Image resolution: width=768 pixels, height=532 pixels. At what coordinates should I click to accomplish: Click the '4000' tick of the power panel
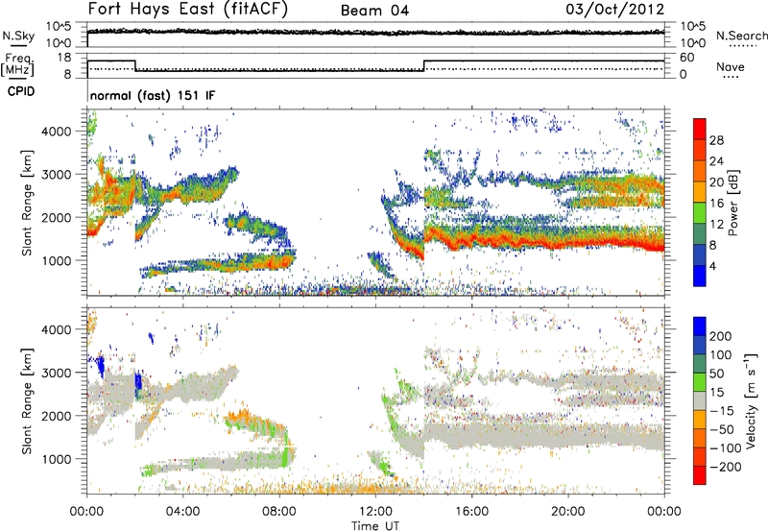(x=56, y=132)
